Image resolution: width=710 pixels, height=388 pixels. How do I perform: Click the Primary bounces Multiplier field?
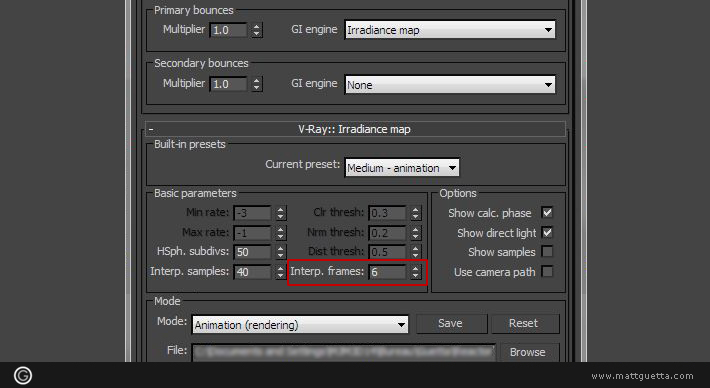229,30
